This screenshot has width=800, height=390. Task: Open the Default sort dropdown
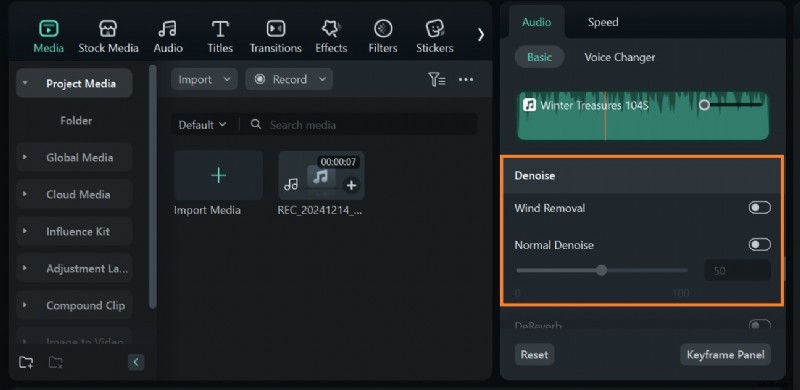(202, 125)
